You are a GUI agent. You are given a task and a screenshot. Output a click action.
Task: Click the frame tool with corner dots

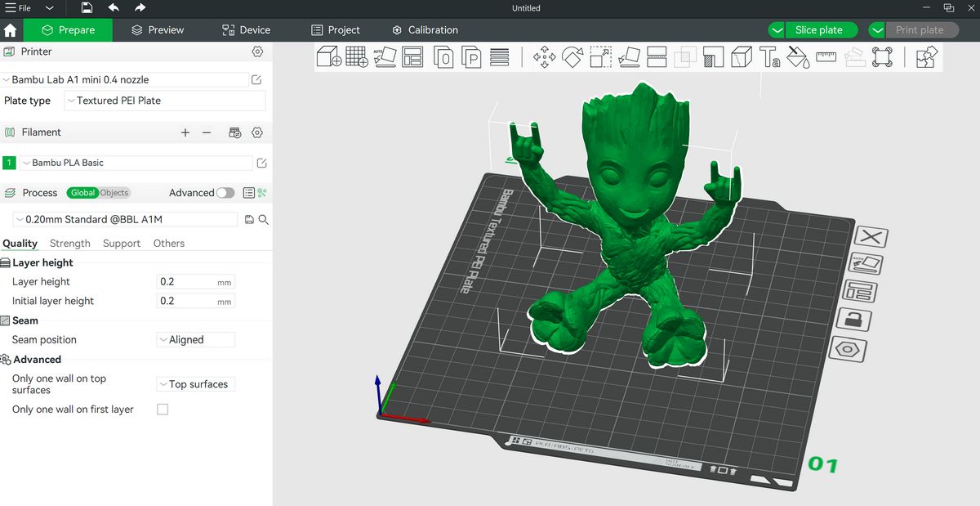click(882, 57)
